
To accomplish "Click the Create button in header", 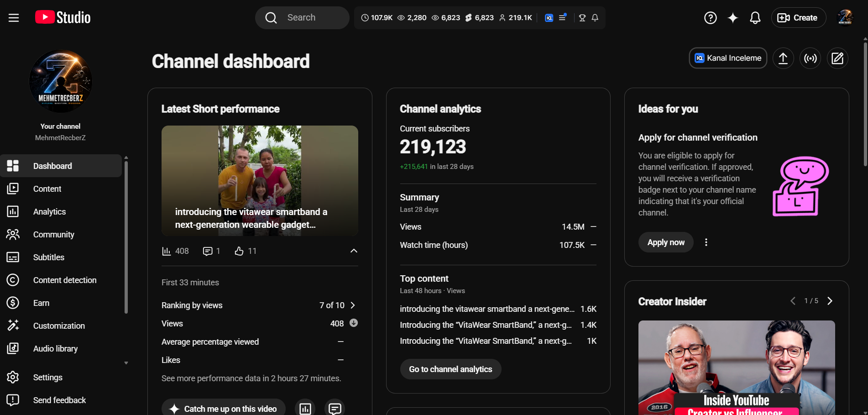I will [x=798, y=18].
